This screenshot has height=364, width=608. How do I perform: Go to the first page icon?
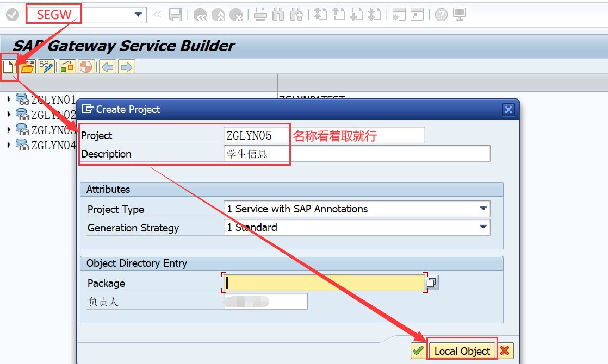coord(321,15)
